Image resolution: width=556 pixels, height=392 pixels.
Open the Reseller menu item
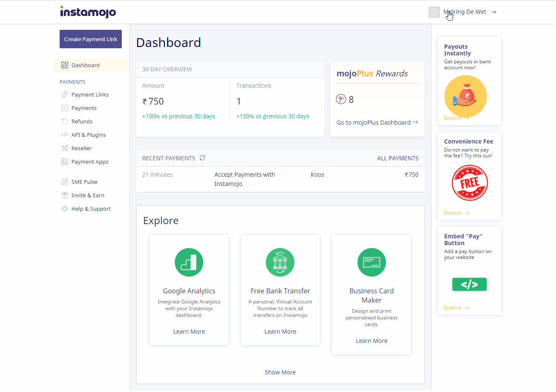(81, 148)
